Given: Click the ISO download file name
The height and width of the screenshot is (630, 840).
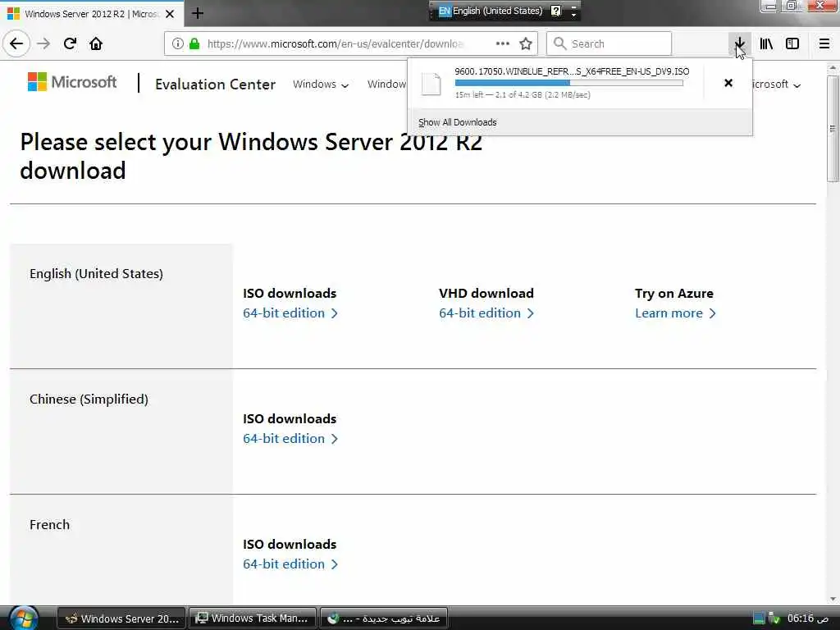Looking at the screenshot, I should pyautogui.click(x=572, y=71).
